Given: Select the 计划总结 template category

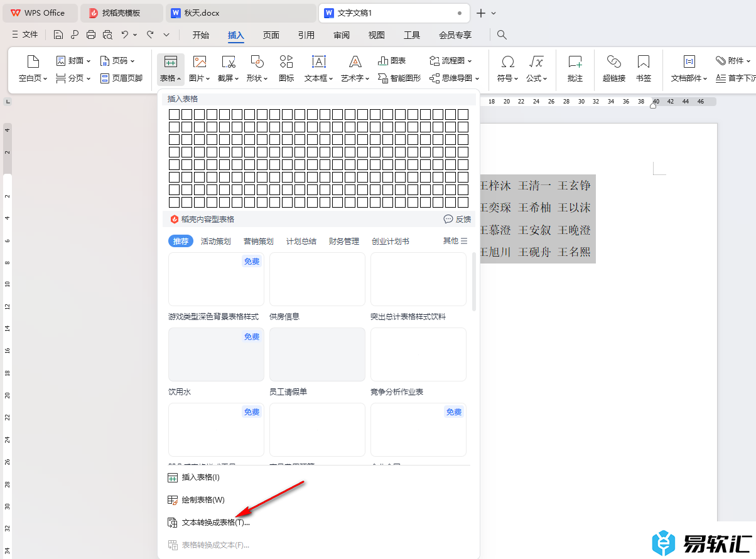Looking at the screenshot, I should pyautogui.click(x=301, y=241).
